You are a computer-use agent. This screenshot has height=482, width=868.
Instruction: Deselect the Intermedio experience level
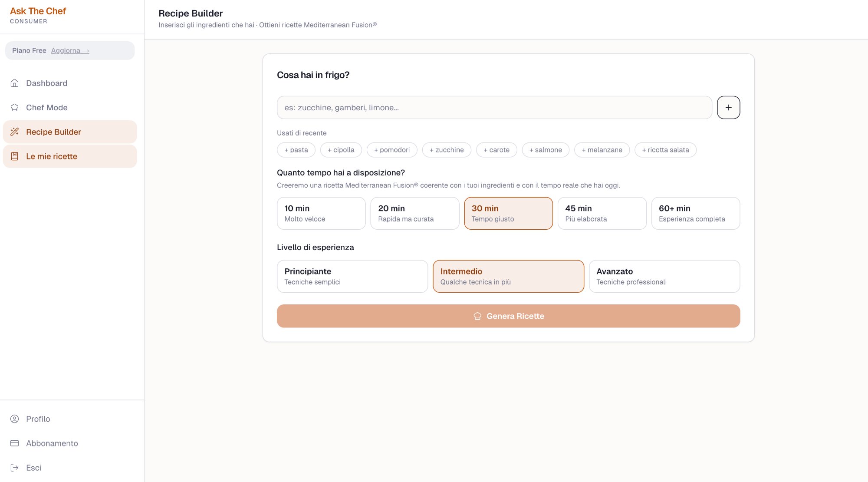(x=508, y=276)
